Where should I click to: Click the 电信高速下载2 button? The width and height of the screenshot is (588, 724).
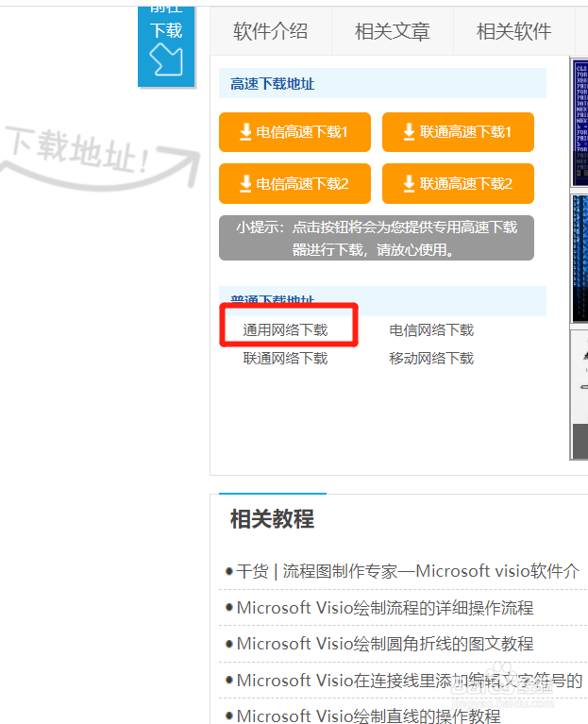pos(294,184)
